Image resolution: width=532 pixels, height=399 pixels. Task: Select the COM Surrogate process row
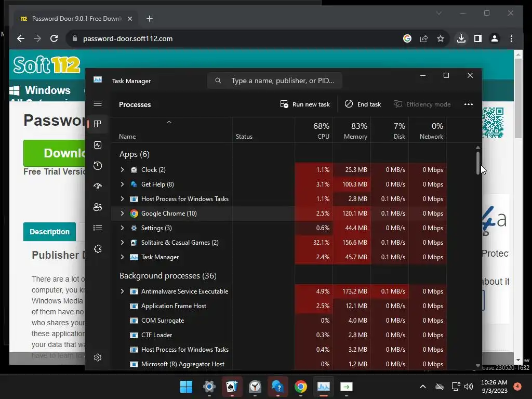point(279,321)
